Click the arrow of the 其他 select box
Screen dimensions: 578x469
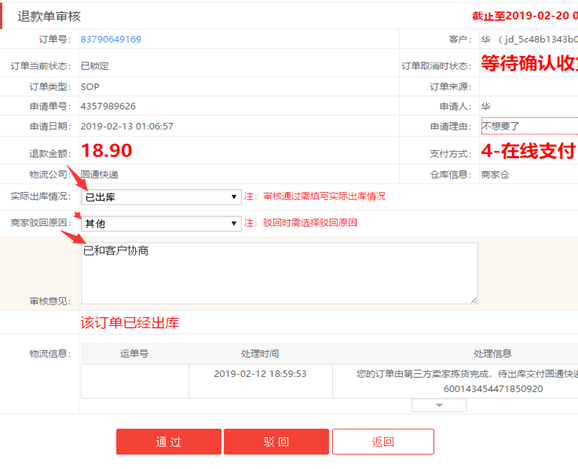click(x=234, y=223)
